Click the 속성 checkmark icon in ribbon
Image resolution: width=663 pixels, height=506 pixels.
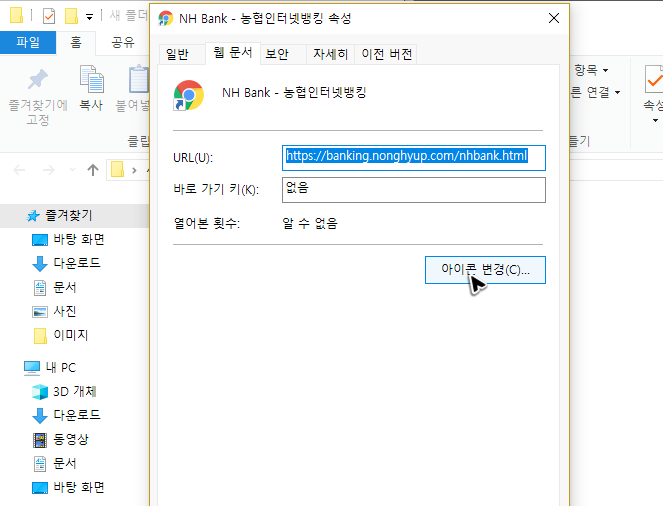point(654,79)
